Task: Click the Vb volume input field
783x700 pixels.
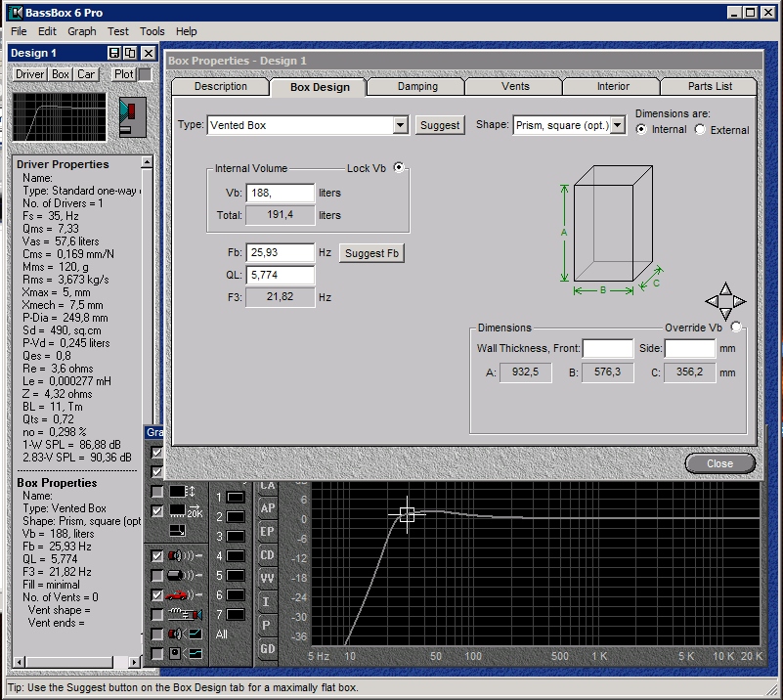Action: pos(281,194)
